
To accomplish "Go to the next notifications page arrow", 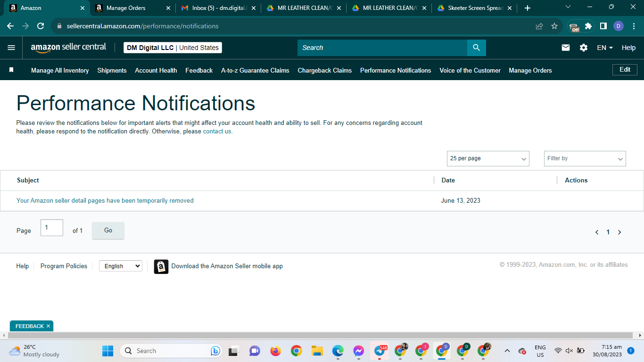I will click(619, 232).
